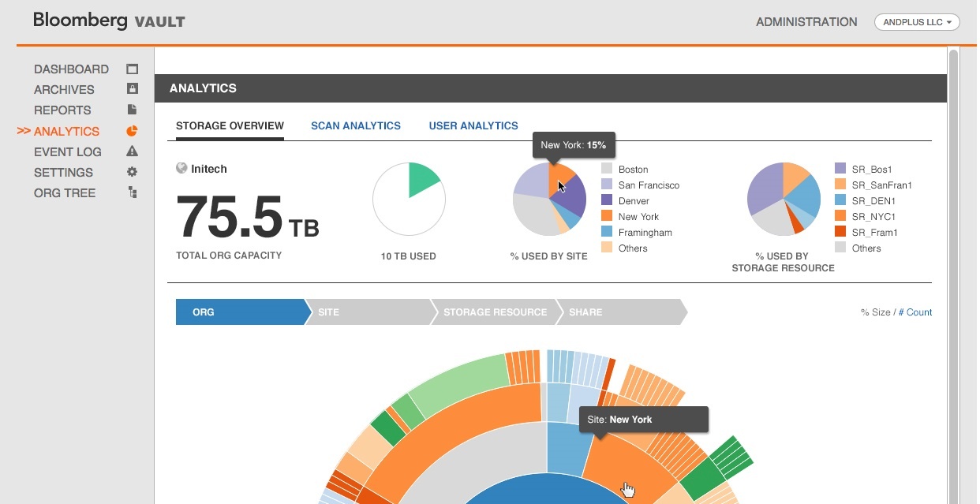
Task: Click the Denver legend color swatch
Action: pos(606,200)
